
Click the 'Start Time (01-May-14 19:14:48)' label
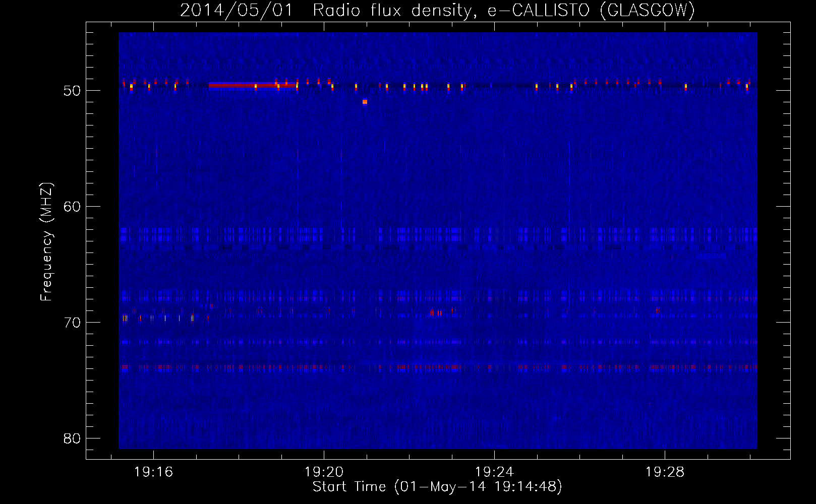[437, 487]
